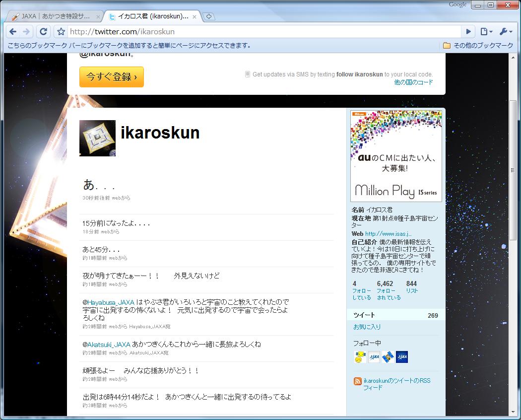Click the Akatsuki_JAXA宛 reply link

[x=149, y=353]
